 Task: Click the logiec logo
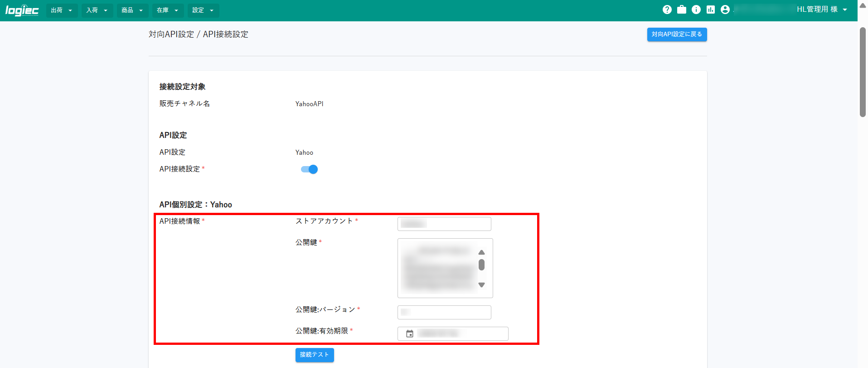[22, 10]
